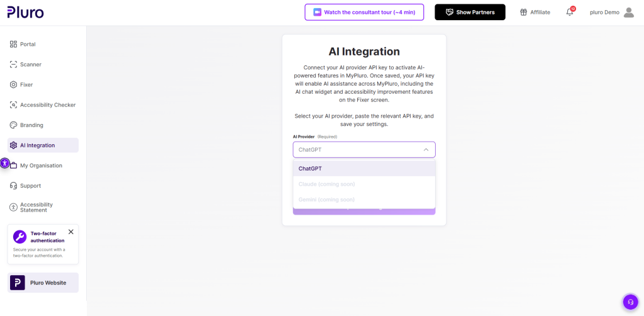Click the Branding palette icon
The image size is (644, 316).
[x=13, y=125]
